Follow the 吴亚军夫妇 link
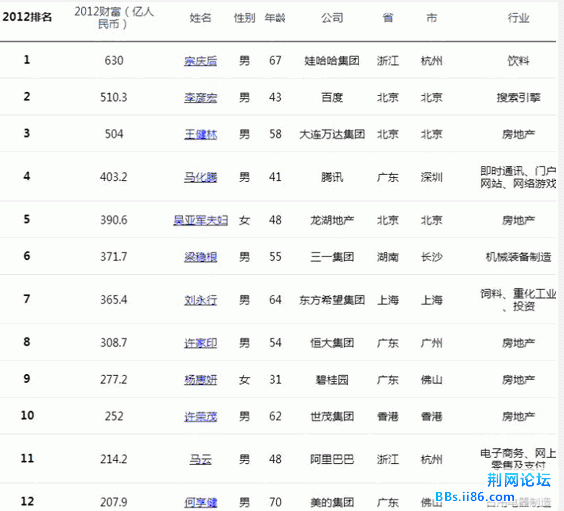Screen dimensions: 564x511 200,220
